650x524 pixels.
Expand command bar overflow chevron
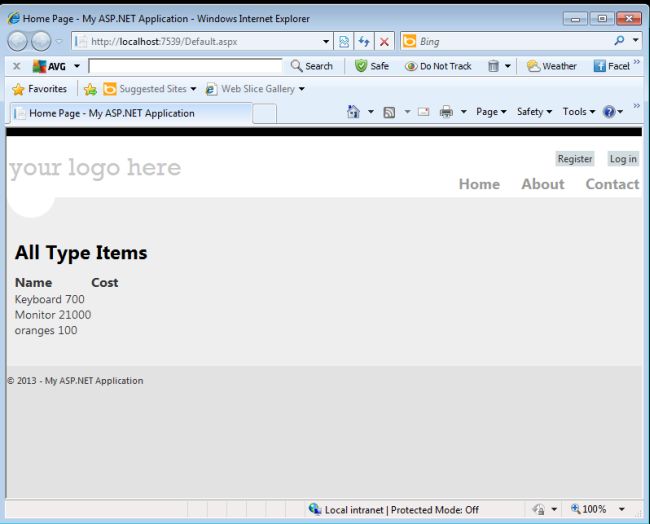(636, 106)
